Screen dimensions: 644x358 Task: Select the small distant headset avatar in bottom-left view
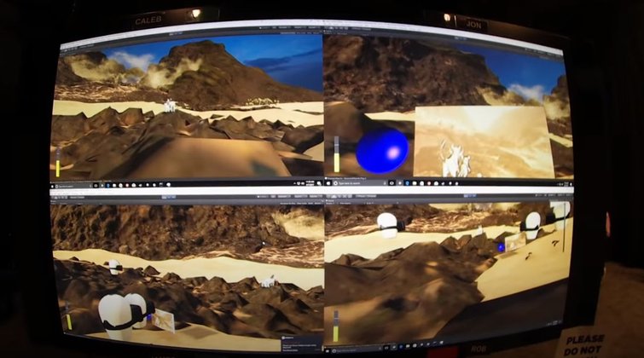tap(113, 267)
